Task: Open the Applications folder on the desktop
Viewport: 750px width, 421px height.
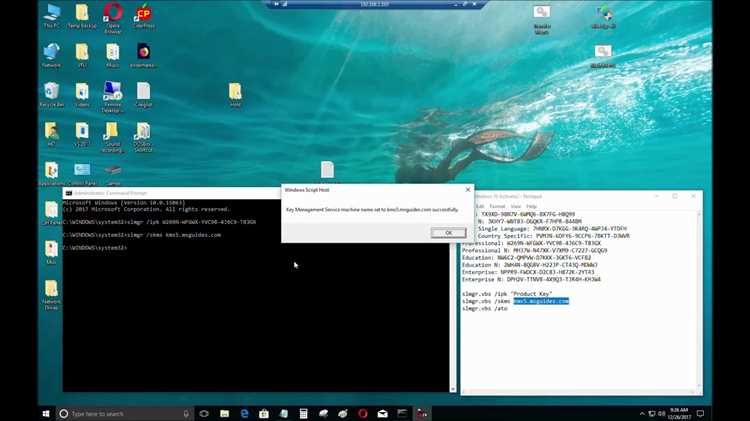Action: pos(51,174)
